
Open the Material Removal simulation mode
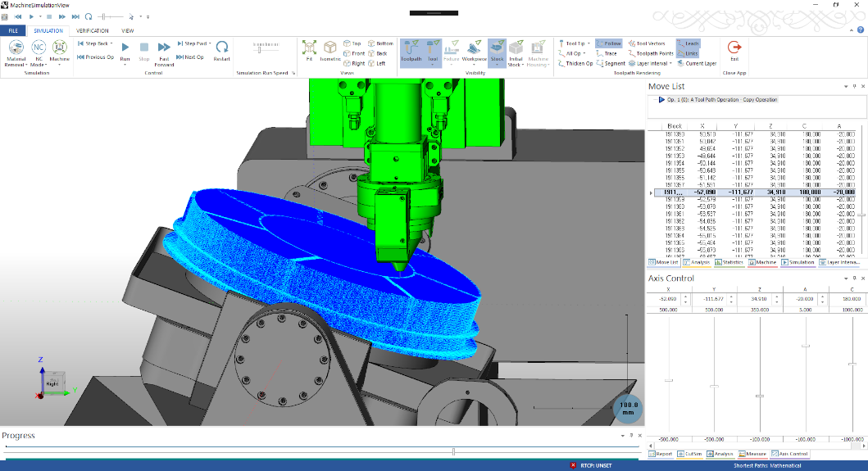click(x=16, y=51)
